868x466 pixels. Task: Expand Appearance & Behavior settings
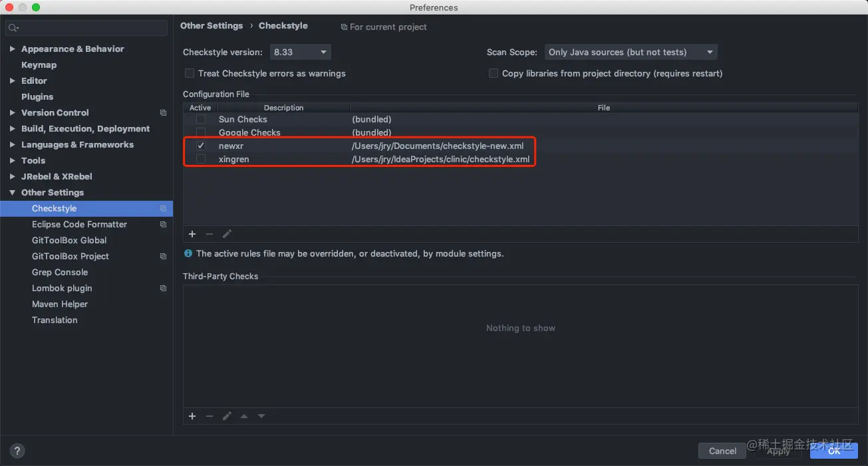tap(13, 49)
